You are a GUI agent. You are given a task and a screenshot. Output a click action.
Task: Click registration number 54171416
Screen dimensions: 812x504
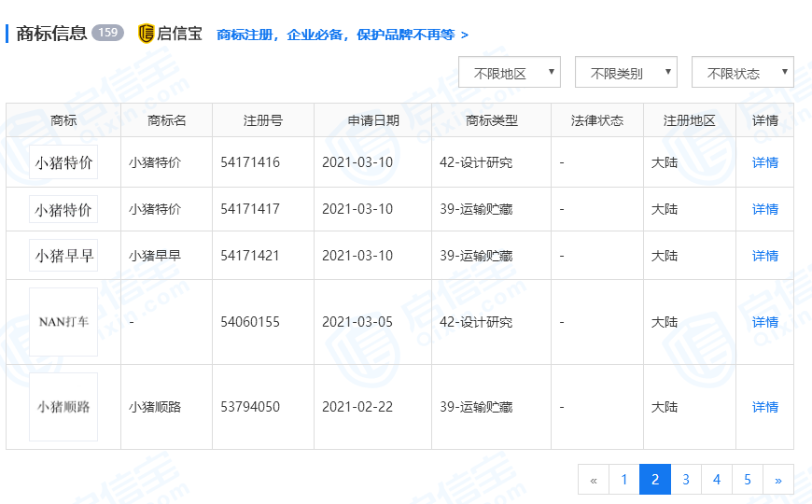tap(250, 162)
